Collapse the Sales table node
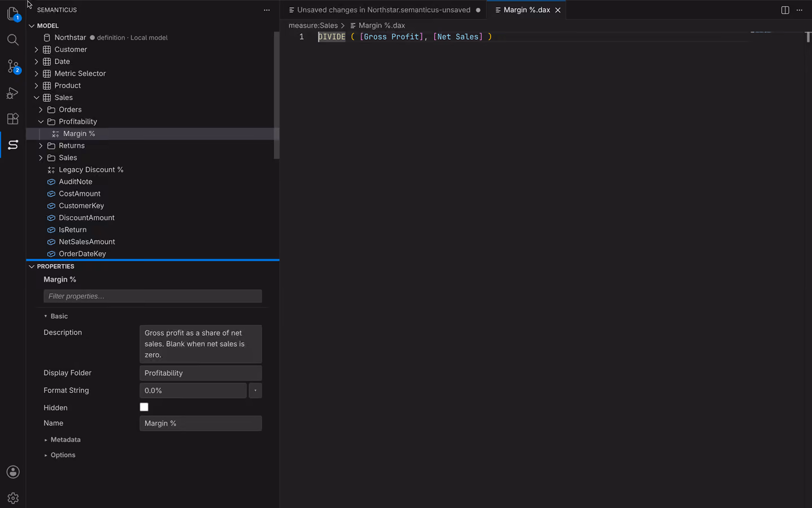This screenshot has width=812, height=508. click(37, 98)
